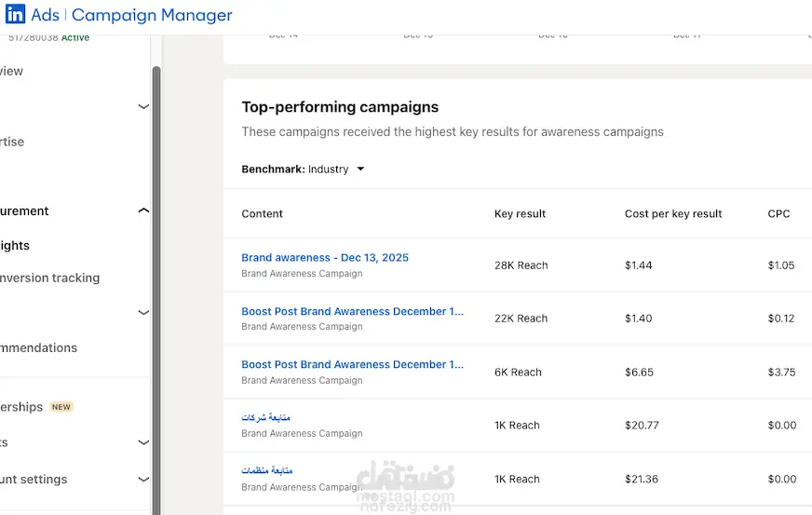Collapse the Measurement section chevron
The width and height of the screenshot is (812, 515).
[x=143, y=210]
